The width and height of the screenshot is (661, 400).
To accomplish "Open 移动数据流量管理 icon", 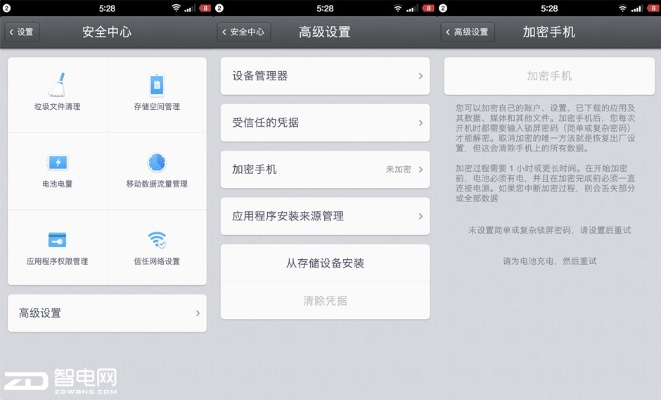I will 157,162.
